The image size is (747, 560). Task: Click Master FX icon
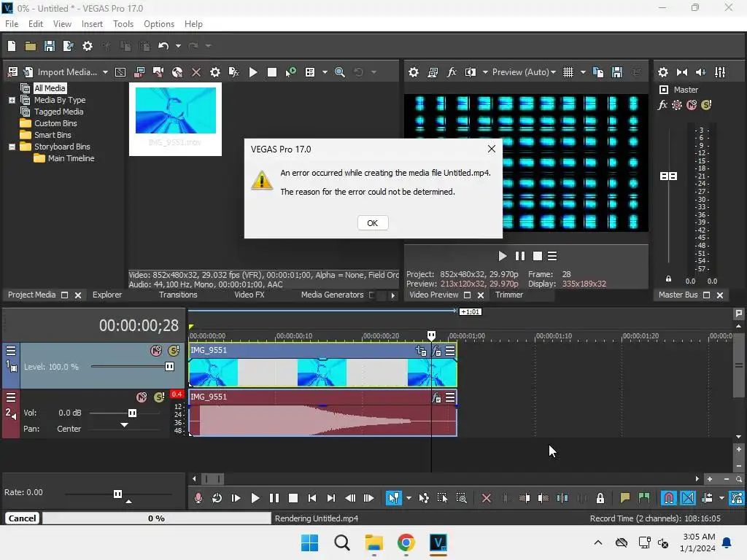(662, 105)
